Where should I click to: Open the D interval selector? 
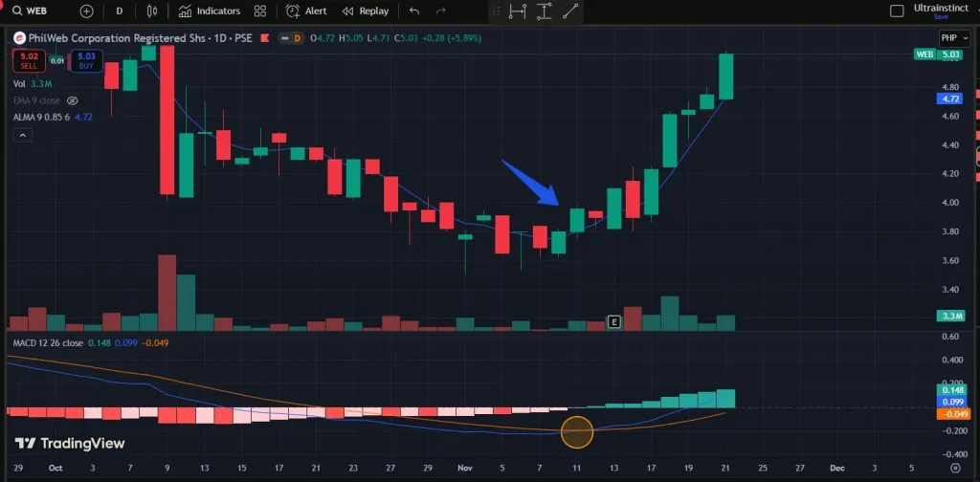coord(119,11)
